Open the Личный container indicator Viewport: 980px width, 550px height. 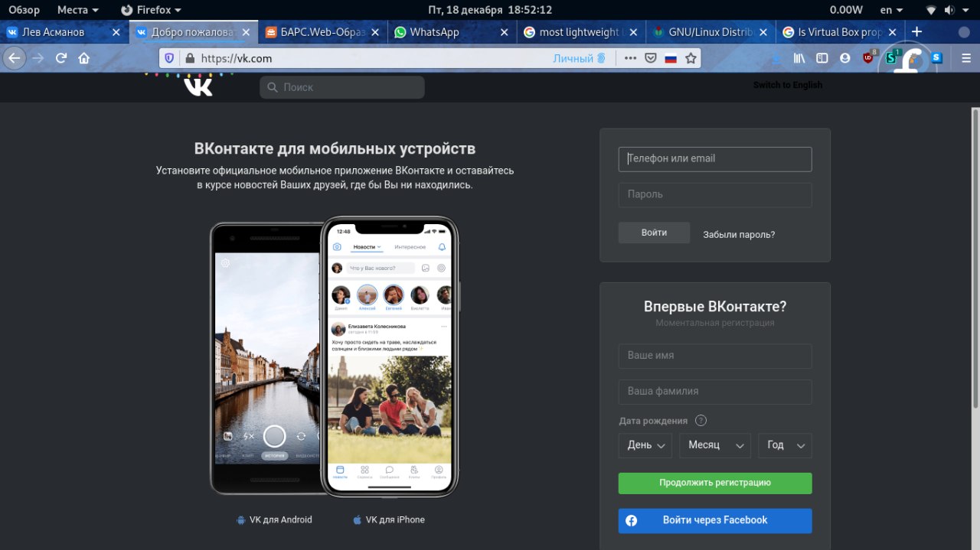(x=580, y=58)
